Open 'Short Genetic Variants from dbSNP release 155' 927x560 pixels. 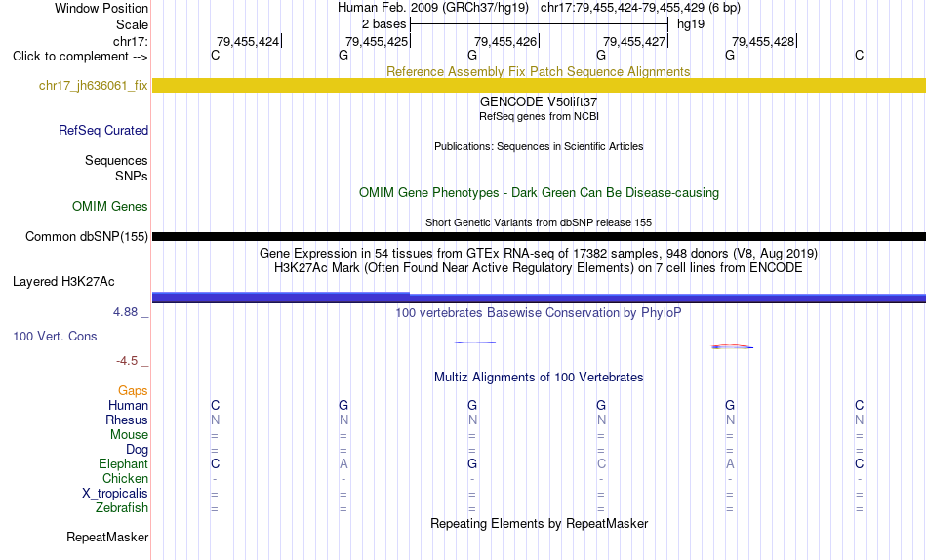539,223
